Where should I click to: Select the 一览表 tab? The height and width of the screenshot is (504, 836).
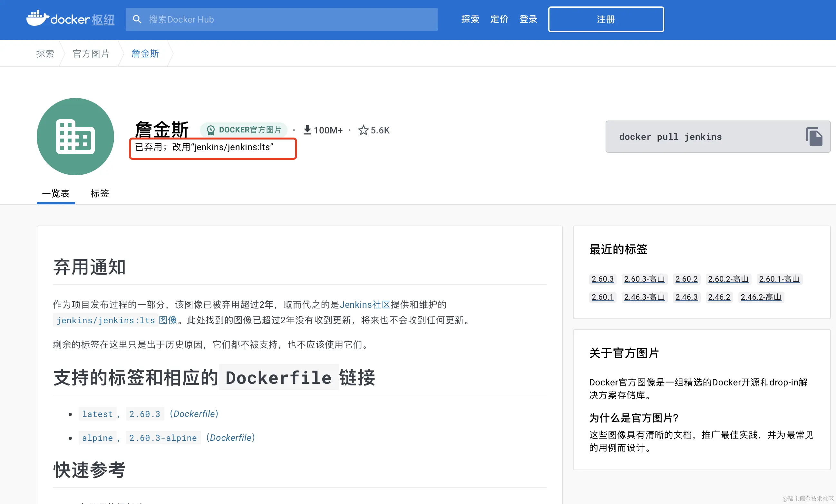point(56,193)
